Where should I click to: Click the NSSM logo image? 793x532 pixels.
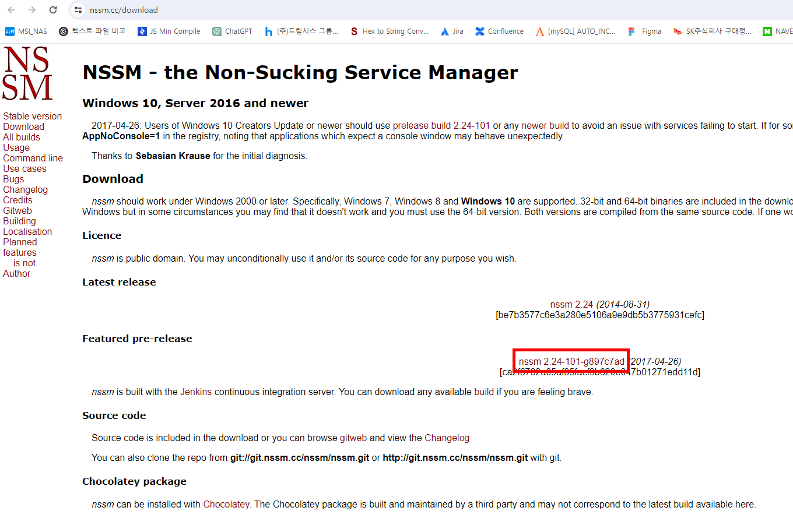click(27, 73)
